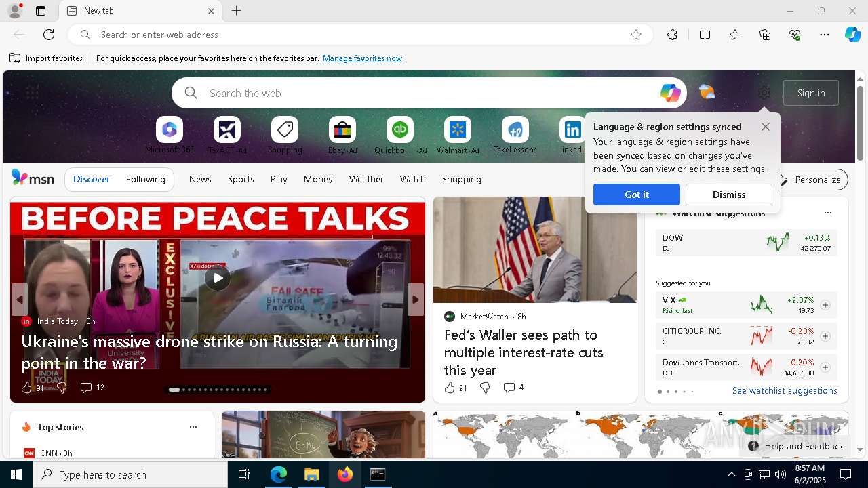
Task: Click the Copilot icon in web search box
Action: 670,93
